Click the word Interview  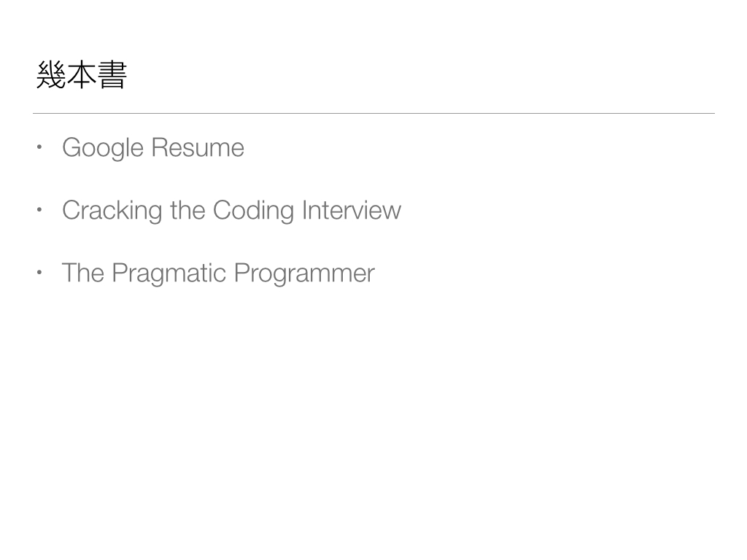point(351,211)
